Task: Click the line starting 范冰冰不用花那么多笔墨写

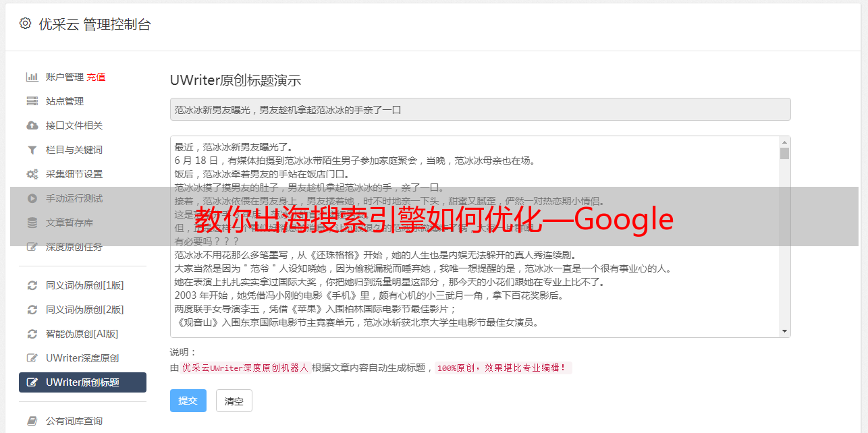Action: 375,255
